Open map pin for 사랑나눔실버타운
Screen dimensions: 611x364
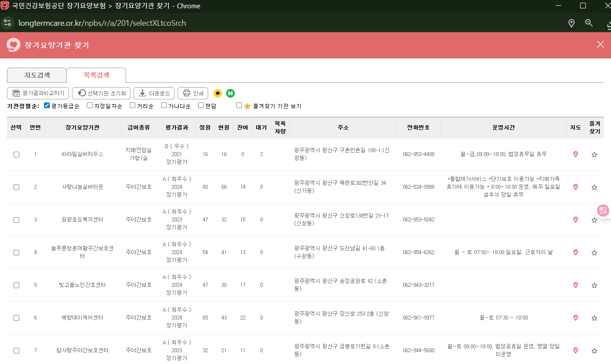pyautogui.click(x=575, y=187)
